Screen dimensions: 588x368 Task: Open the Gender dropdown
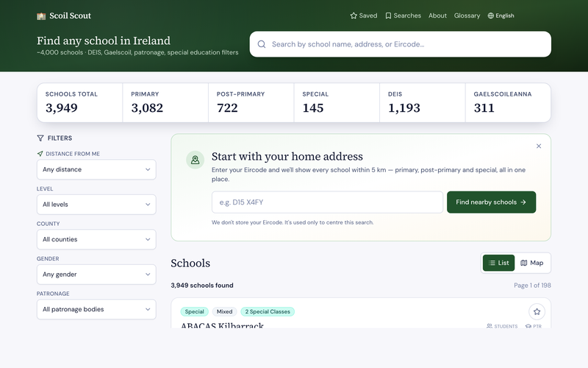96,274
